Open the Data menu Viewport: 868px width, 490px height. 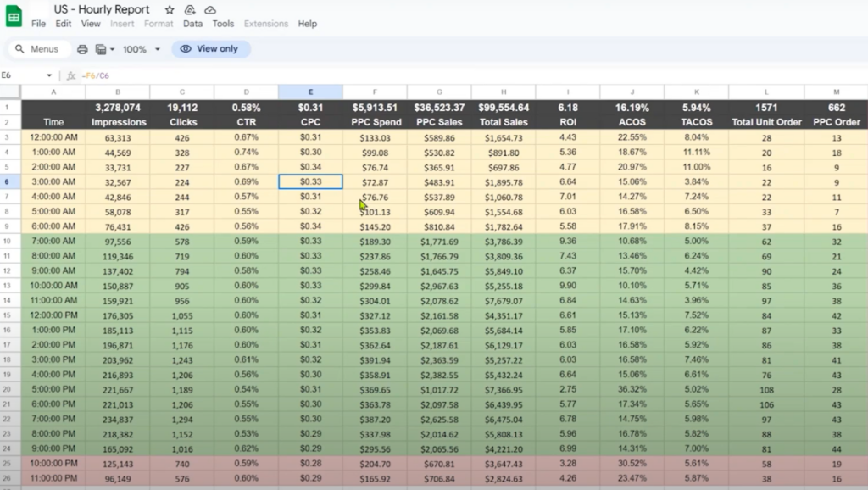(192, 24)
